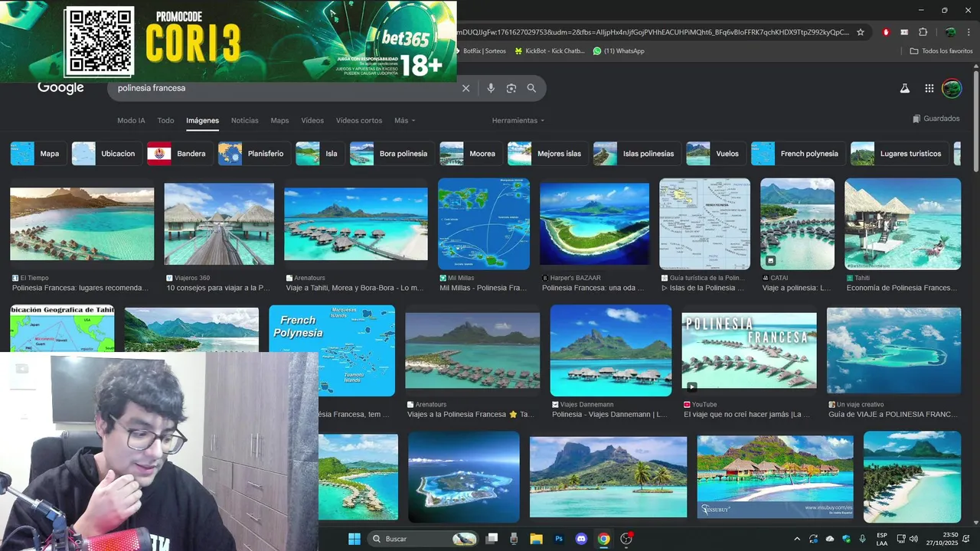Click the microphone tray icon
Viewport: 980px width, 551px height.
[863, 539]
